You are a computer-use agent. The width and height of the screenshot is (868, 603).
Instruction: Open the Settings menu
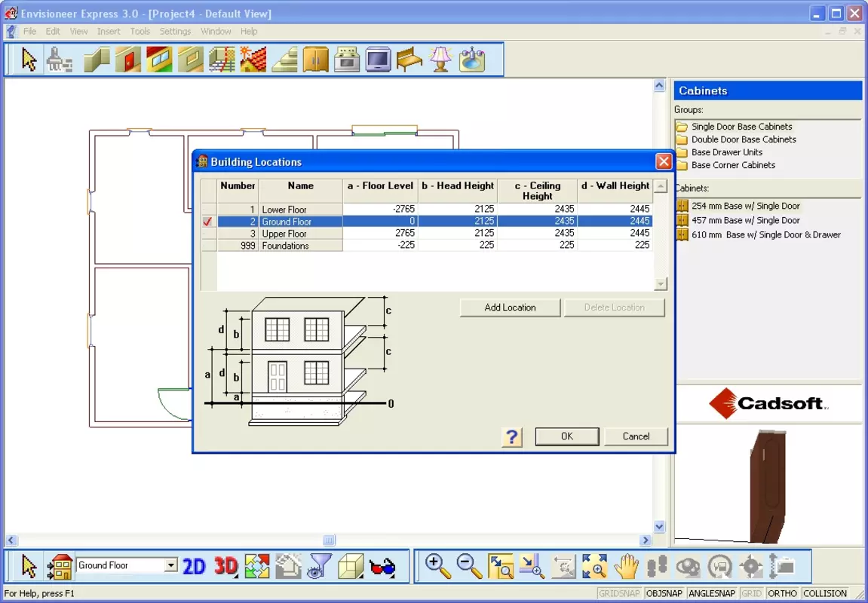[175, 32]
